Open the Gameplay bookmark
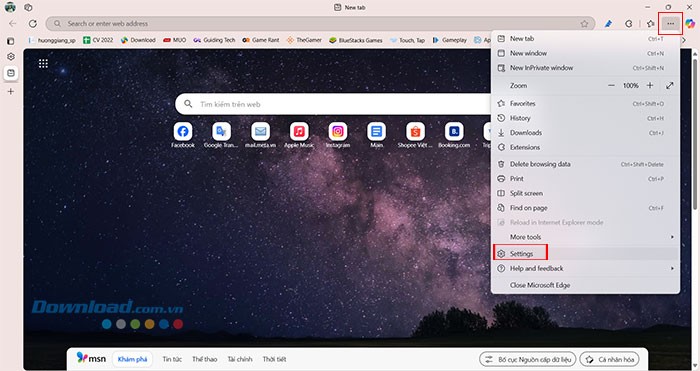Image resolution: width=700 pixels, height=371 pixels. pos(450,40)
